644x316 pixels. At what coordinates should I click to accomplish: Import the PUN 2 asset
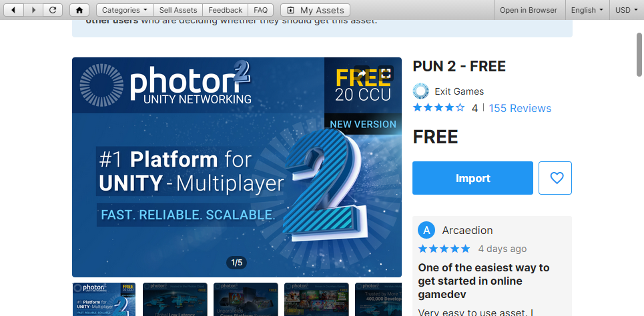pyautogui.click(x=472, y=178)
